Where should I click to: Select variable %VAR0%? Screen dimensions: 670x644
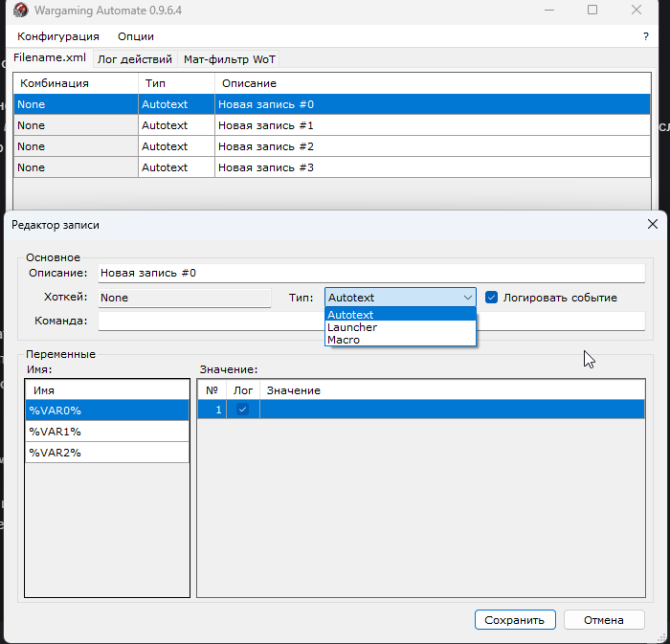click(107, 411)
